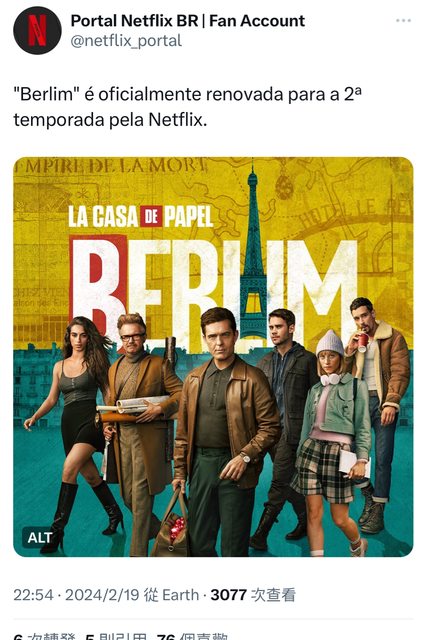This screenshot has width=427, height=640.
Task: Open the Netflix N profile avatar
Action: (x=37, y=30)
